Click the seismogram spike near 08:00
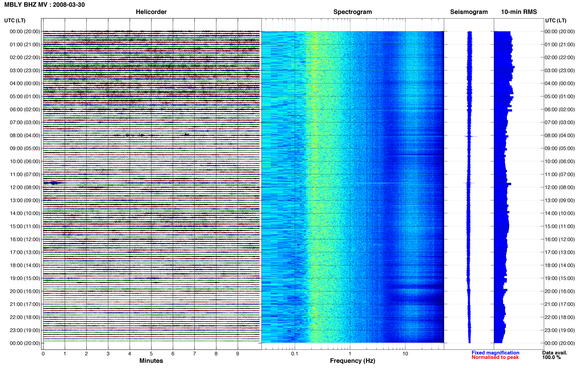 tap(471, 136)
